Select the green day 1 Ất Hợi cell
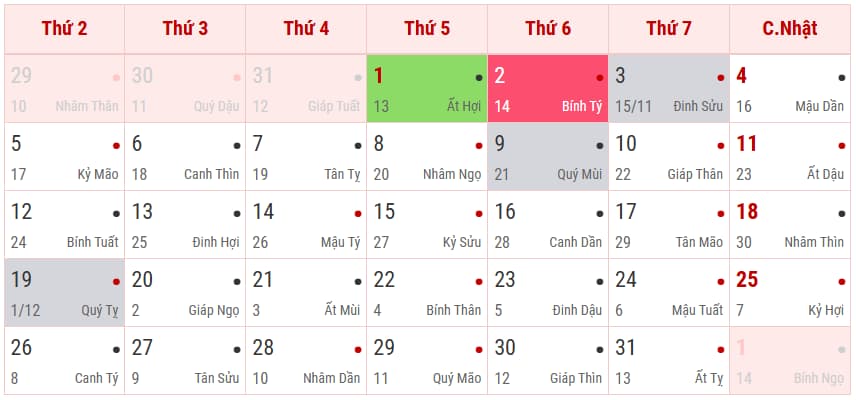 [427, 88]
